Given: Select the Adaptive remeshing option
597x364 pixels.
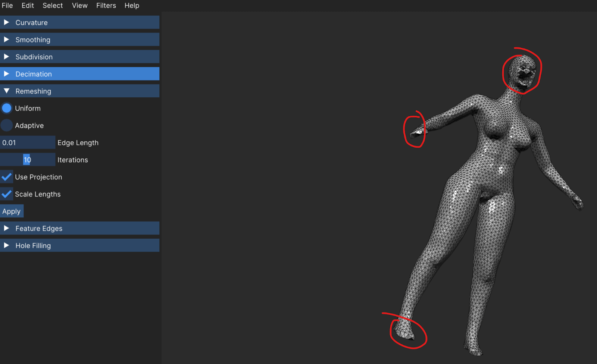Looking at the screenshot, I should click(x=7, y=126).
